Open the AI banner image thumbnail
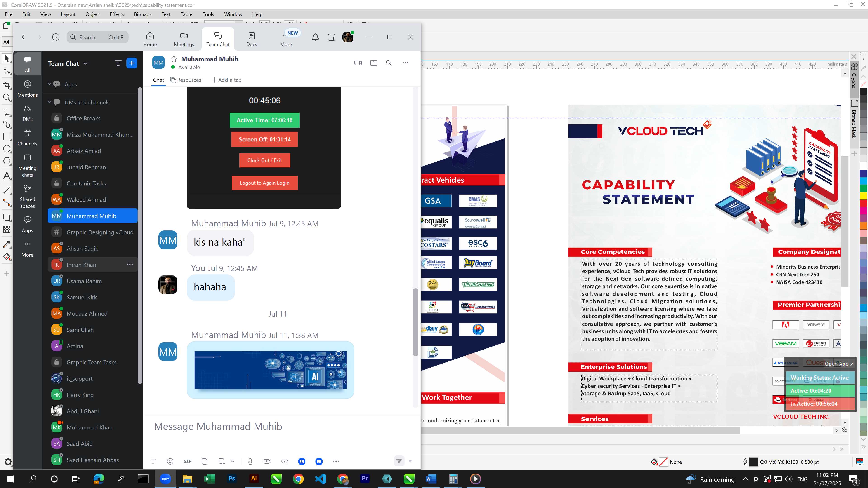868x488 pixels. (271, 370)
